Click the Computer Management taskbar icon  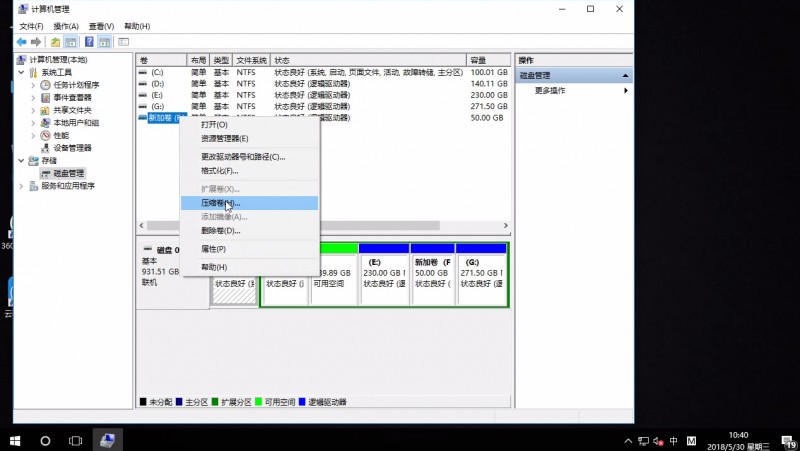click(x=107, y=440)
